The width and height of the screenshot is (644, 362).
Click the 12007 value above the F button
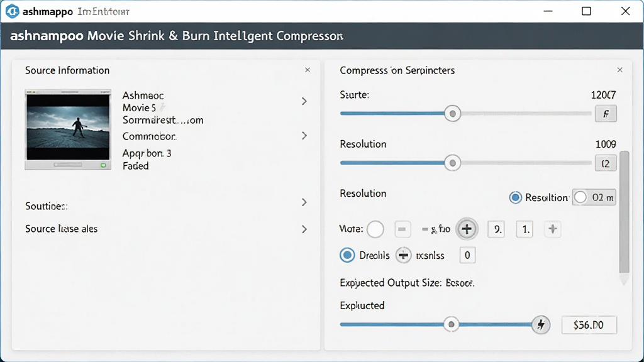click(603, 96)
